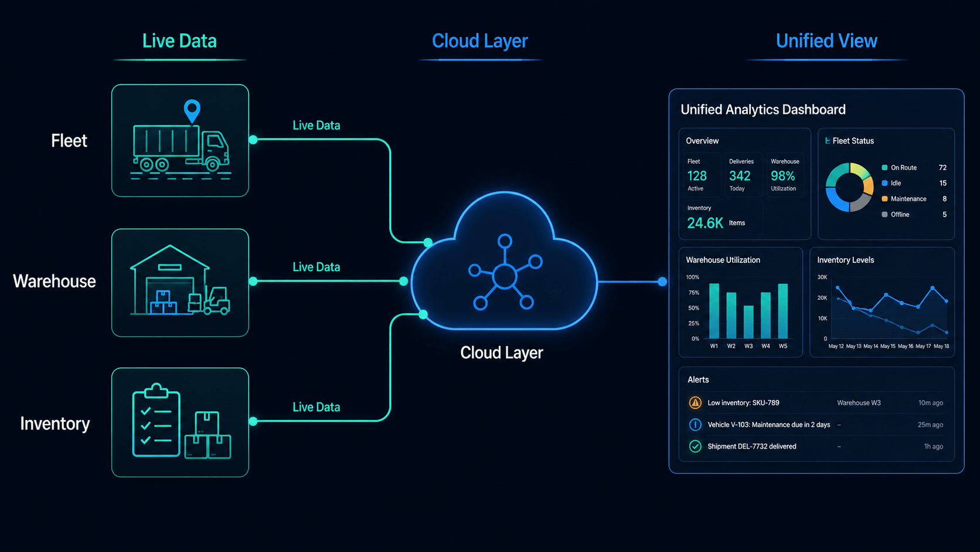Click the Offline gray legend swatch
The width and height of the screenshot is (980, 552).
pos(884,215)
